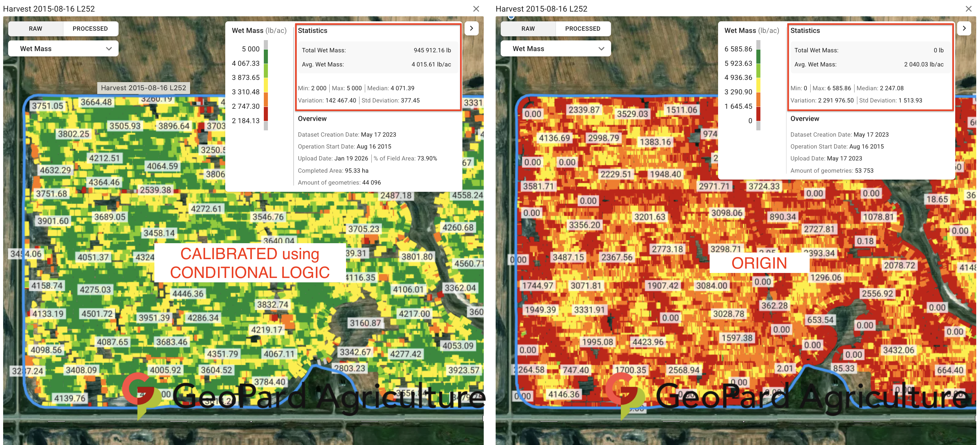980x445 pixels.
Task: Switch left map to PROCESSED view
Action: coord(90,29)
